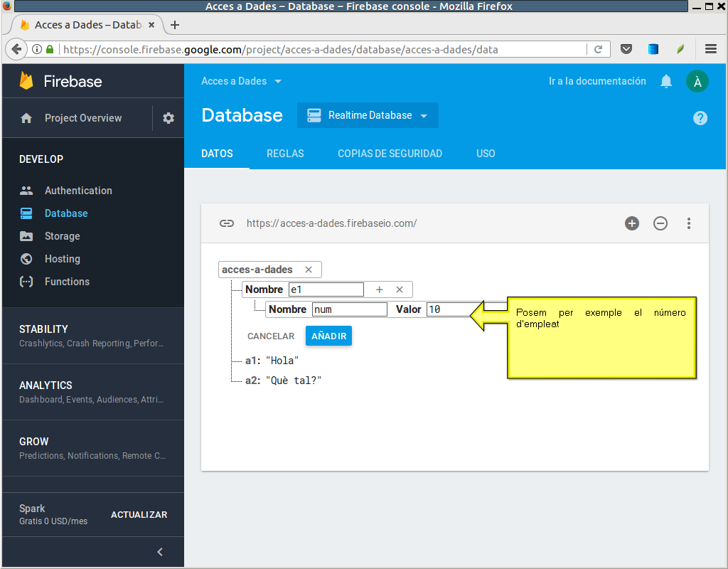Click the CANCELAR button

tap(271, 336)
